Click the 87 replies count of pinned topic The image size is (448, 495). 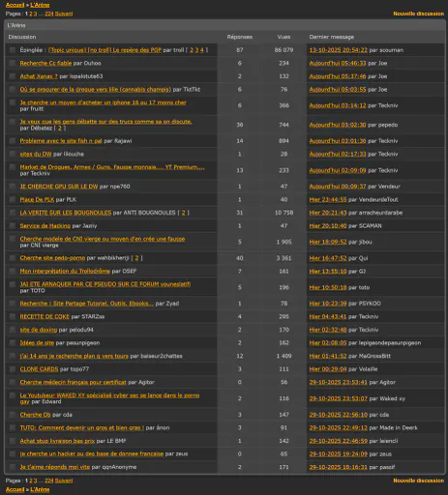point(240,50)
